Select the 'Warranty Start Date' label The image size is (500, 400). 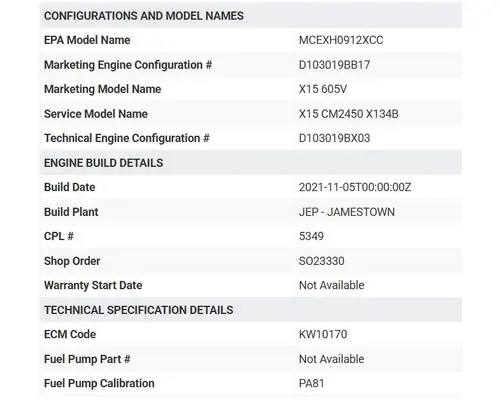pyautogui.click(x=93, y=285)
